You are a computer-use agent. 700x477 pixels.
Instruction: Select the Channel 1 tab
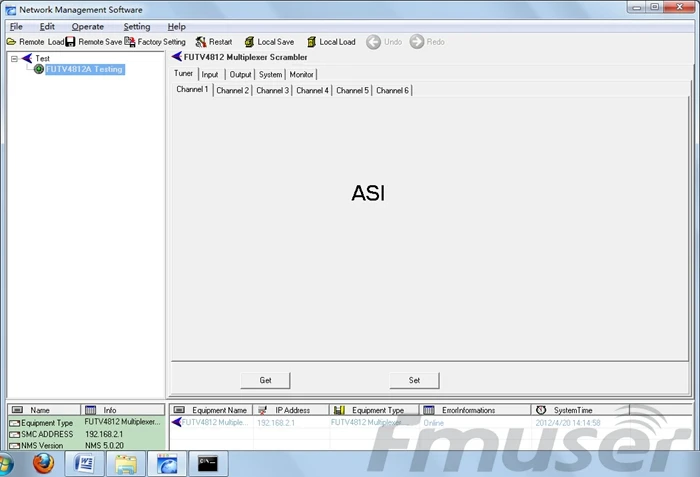192,89
